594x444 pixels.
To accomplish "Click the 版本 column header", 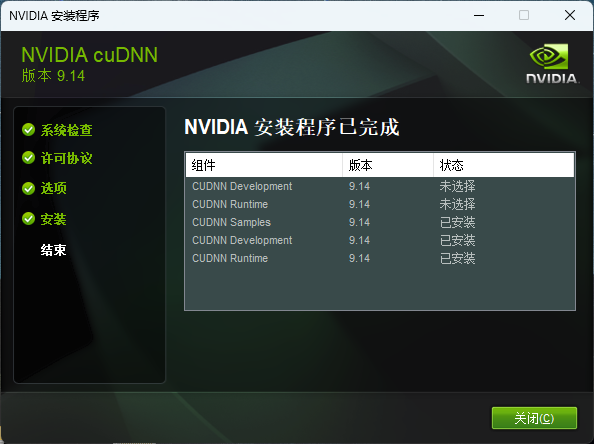I will [388, 165].
